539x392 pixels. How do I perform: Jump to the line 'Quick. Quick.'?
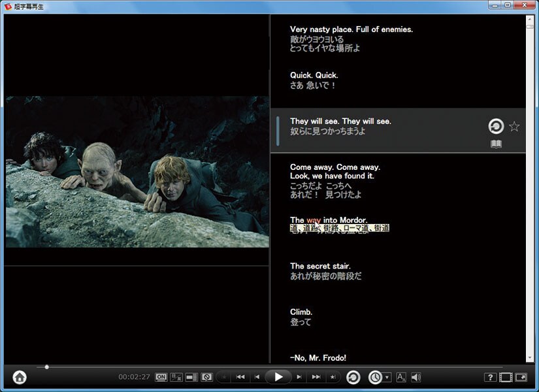click(x=314, y=76)
